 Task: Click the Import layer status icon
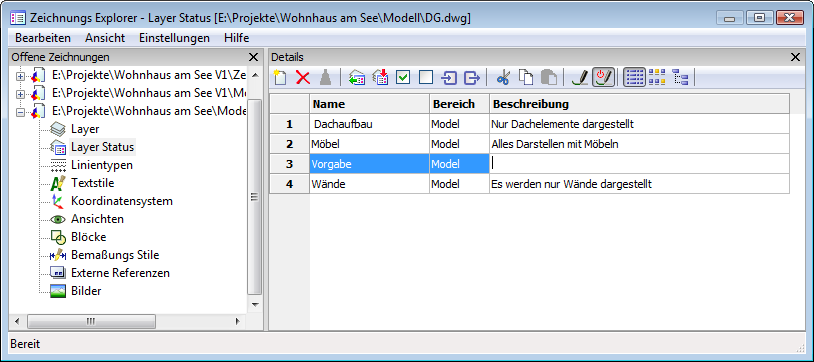coord(449,78)
